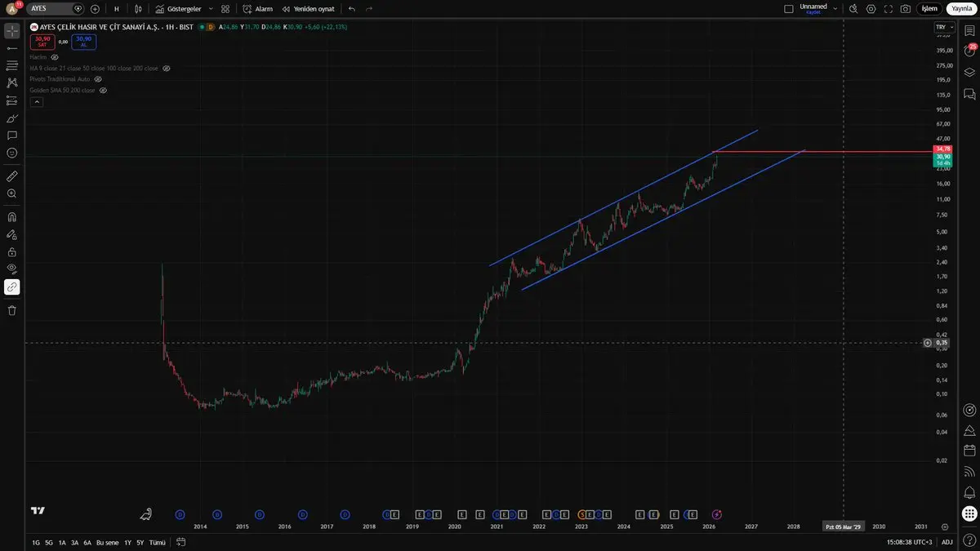The width and height of the screenshot is (980, 551).
Task: Click the blue AL buy price button
Action: click(83, 42)
